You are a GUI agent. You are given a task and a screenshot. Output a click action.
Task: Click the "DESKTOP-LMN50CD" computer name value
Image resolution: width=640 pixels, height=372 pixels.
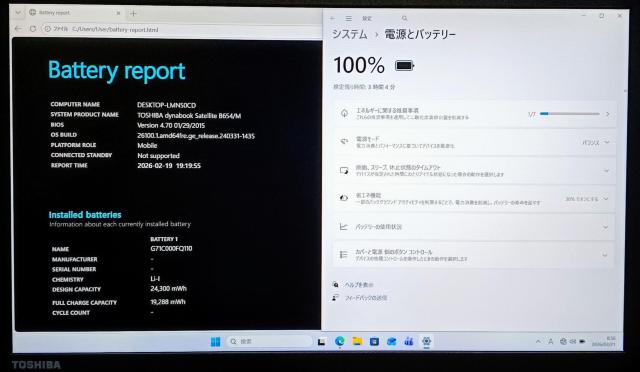[167, 105]
